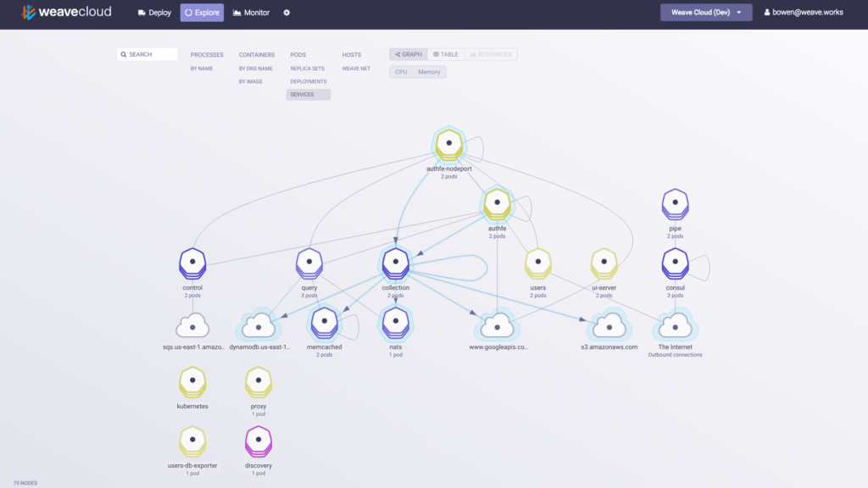Open the Explore section
This screenshot has height=488, width=868.
click(202, 12)
